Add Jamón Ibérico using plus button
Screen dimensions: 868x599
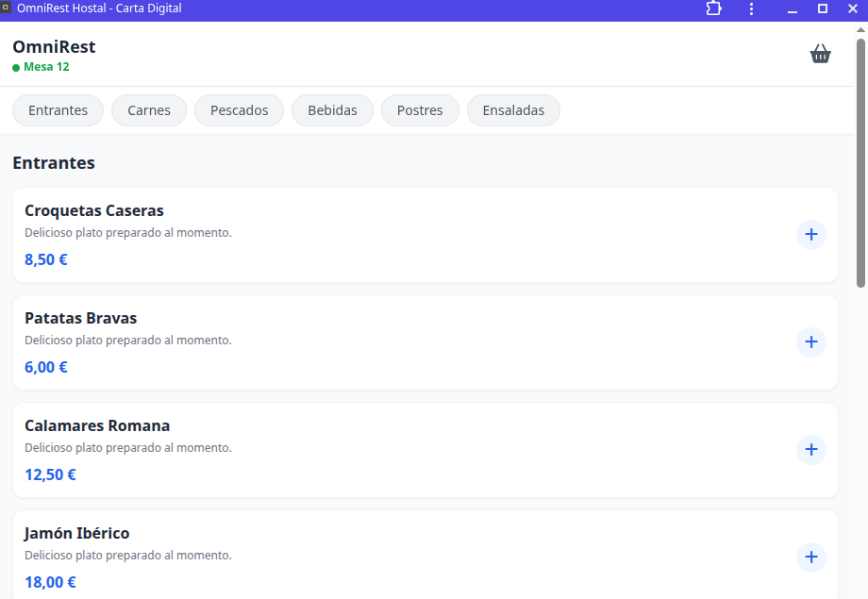click(810, 557)
